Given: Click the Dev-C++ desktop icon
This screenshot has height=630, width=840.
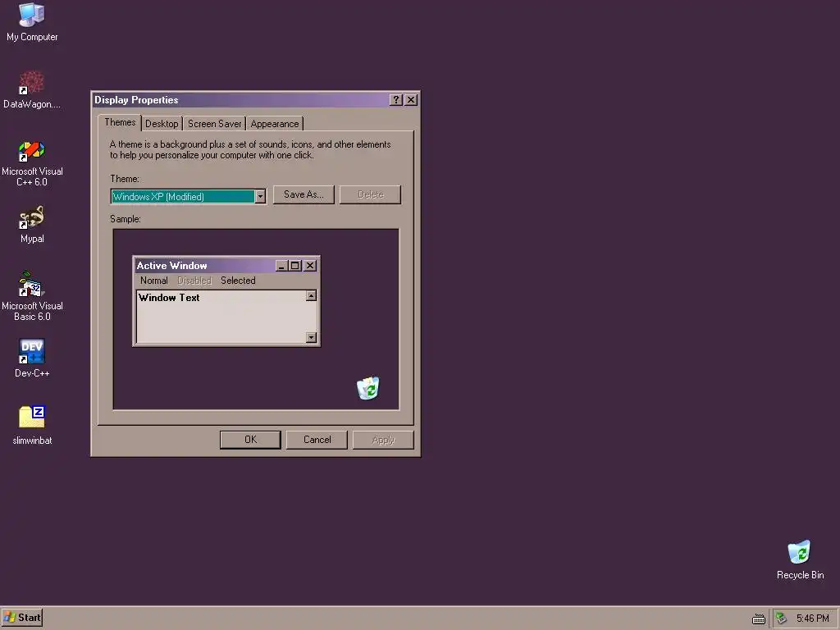Looking at the screenshot, I should point(32,351).
